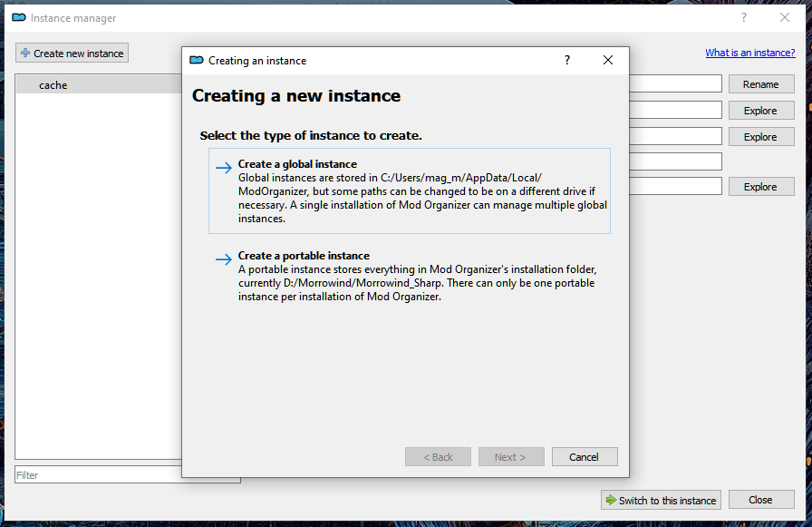Click the bottommost Explore button

[x=760, y=187]
